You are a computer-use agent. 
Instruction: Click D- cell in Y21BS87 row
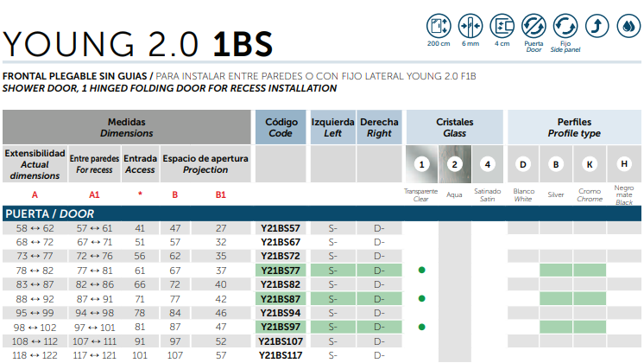pyautogui.click(x=379, y=298)
